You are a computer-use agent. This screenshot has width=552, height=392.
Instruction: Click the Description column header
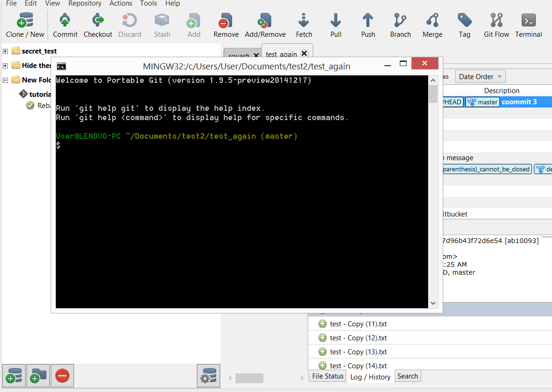pos(501,90)
